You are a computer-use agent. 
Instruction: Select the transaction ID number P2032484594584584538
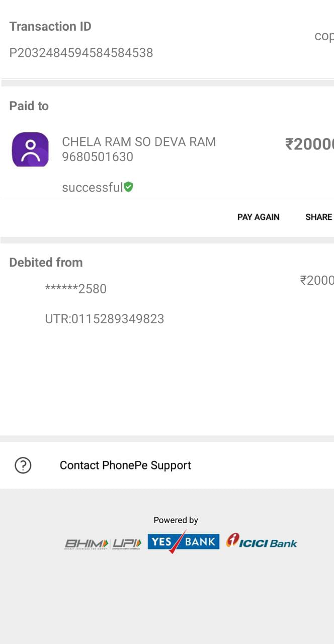coord(81,53)
